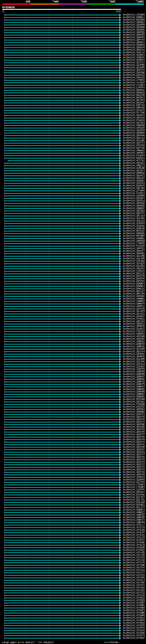Select label UniRef100_B2KNJ5
This screenshot has height=644, width=146.
pyautogui.click(x=134, y=186)
